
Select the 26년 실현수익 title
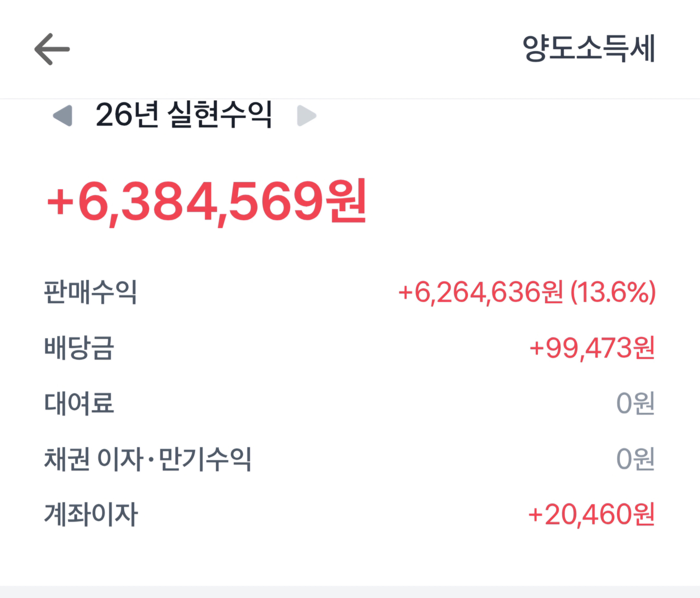coord(184,115)
